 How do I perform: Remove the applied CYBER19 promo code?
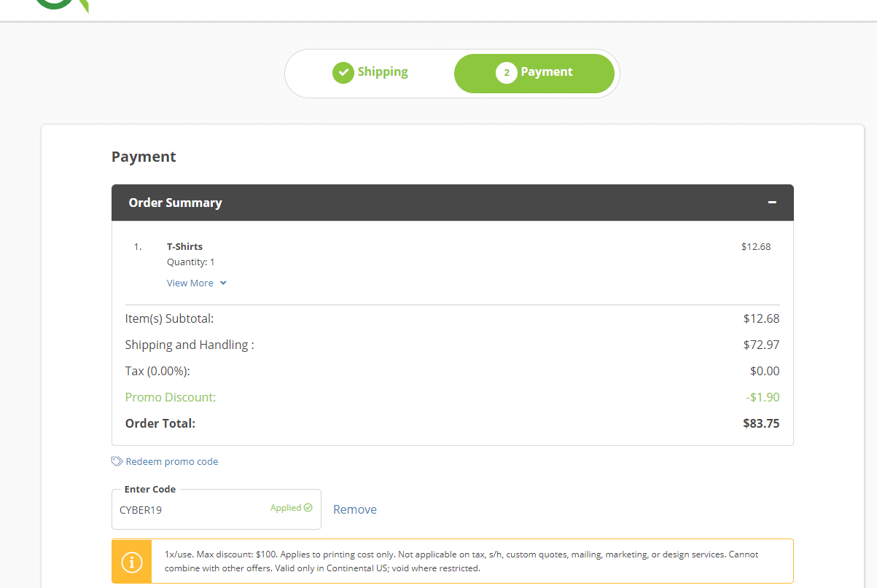click(355, 509)
